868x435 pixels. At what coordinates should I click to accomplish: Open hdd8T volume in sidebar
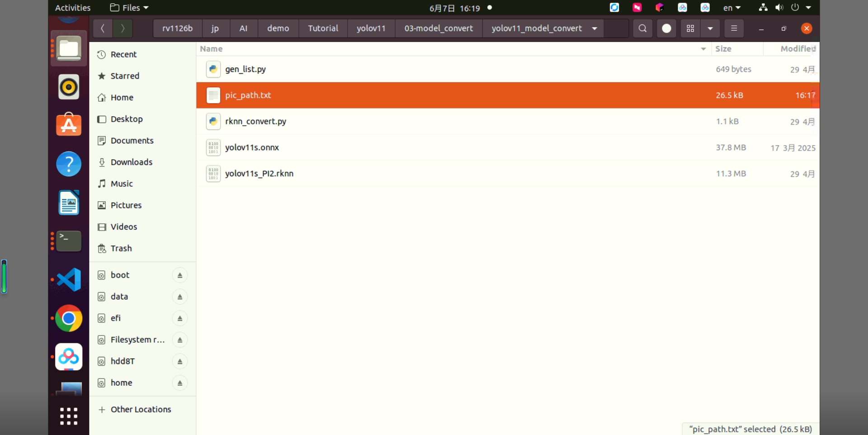pos(123,361)
